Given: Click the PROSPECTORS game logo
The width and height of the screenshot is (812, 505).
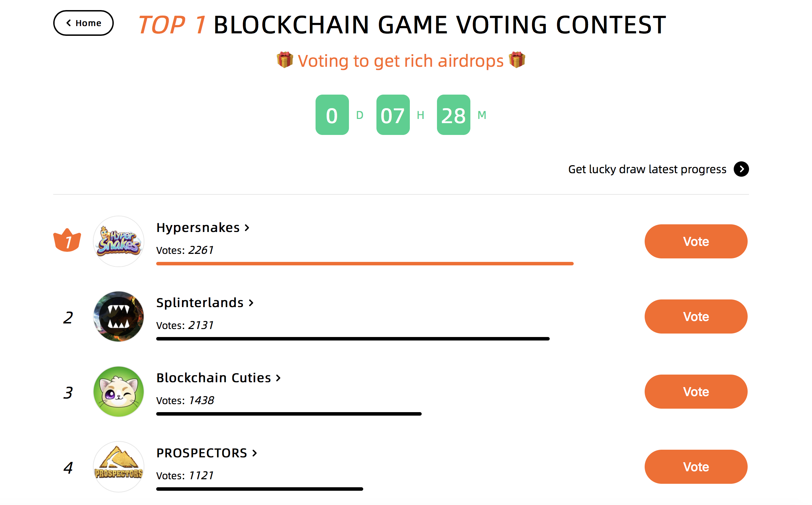Looking at the screenshot, I should point(119,467).
